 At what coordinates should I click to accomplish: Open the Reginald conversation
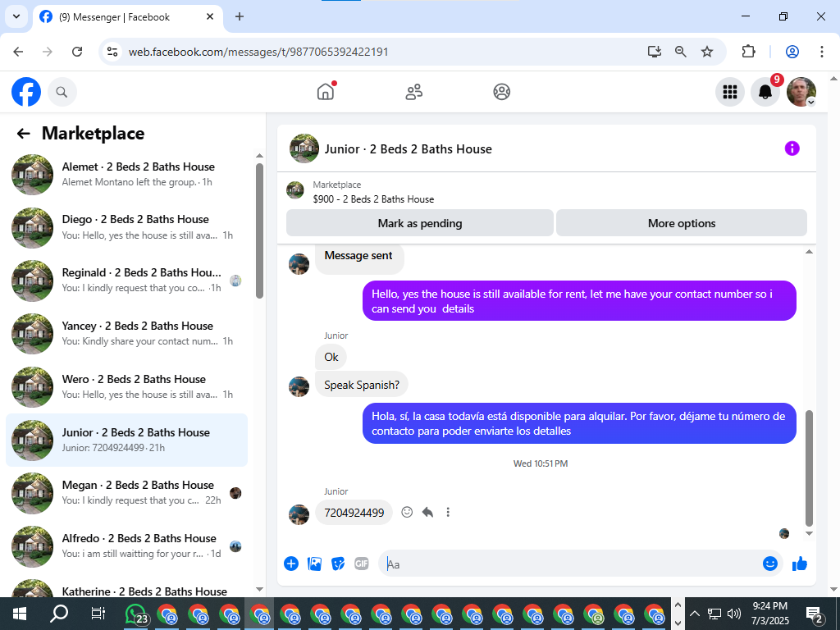[x=127, y=281]
